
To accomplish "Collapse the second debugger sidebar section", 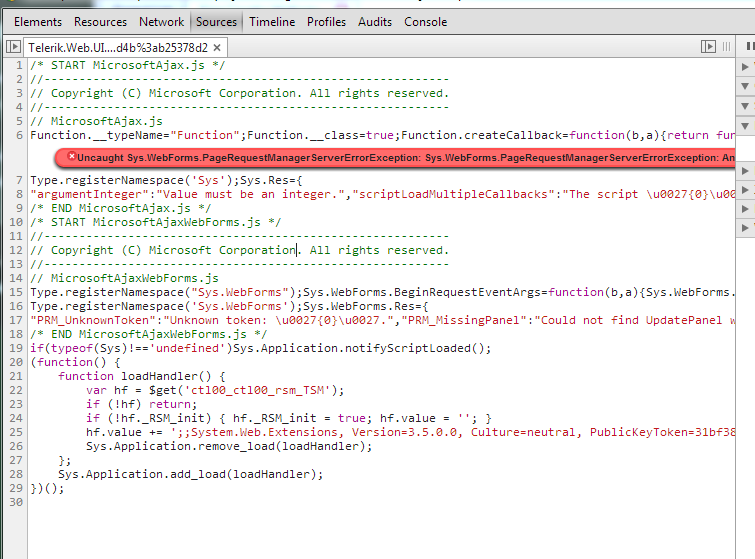I will (745, 86).
